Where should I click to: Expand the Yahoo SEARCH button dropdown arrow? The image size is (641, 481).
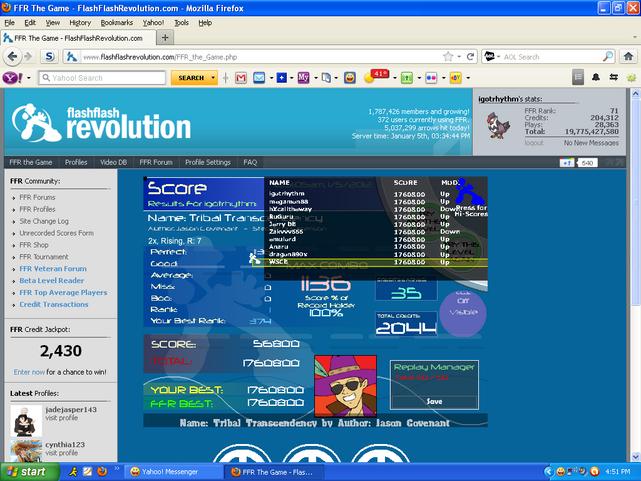(213, 78)
